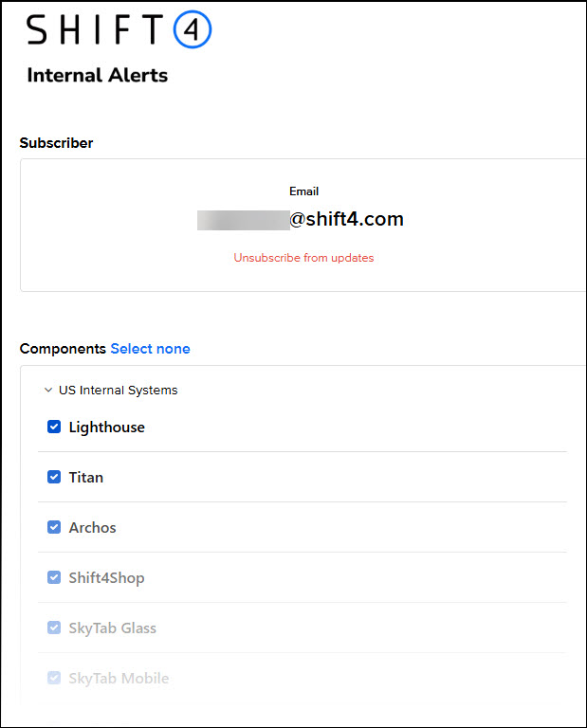Uncheck the Titan checkbox

coord(54,478)
